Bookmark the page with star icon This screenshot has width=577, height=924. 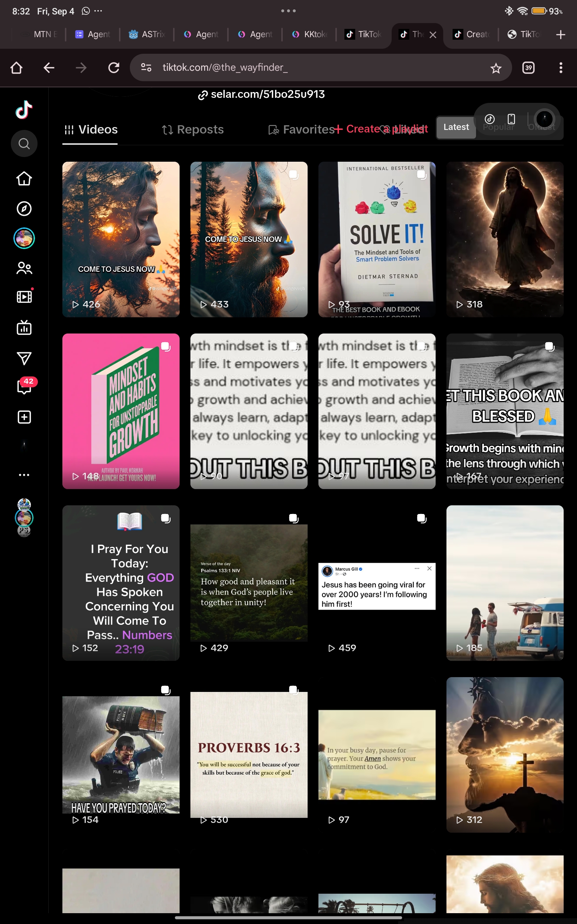[496, 68]
